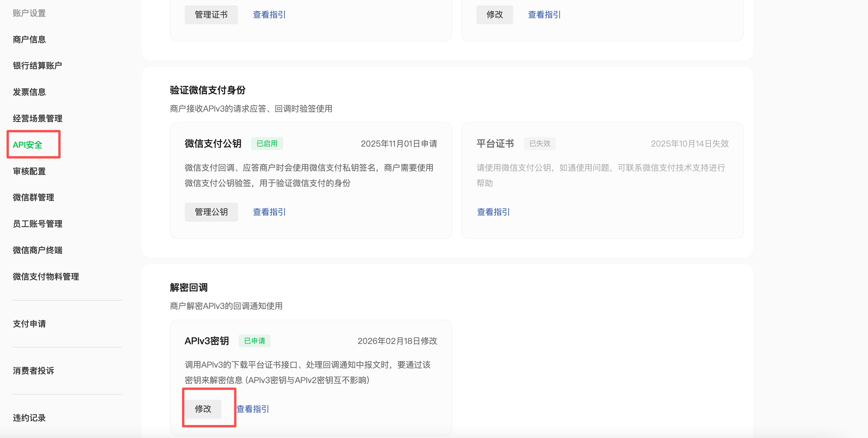The width and height of the screenshot is (868, 438).
Task: Open 员工账号管理 in the sidebar
Action: coord(37,224)
